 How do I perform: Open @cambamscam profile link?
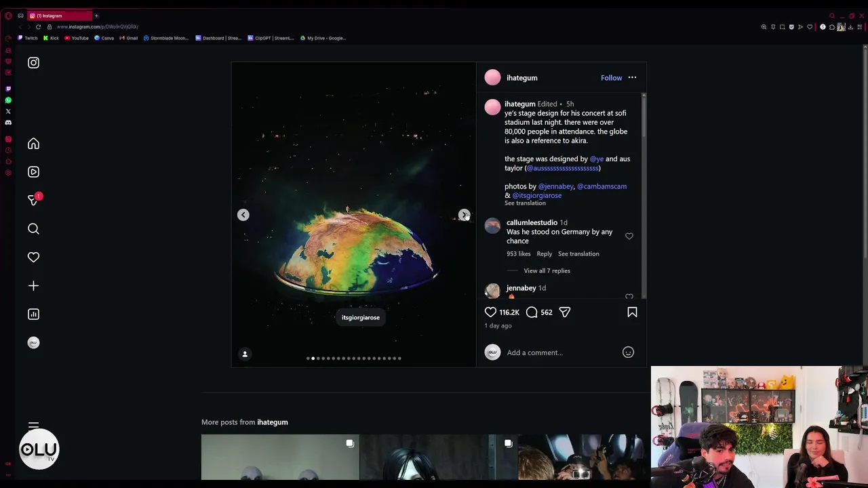(x=601, y=186)
